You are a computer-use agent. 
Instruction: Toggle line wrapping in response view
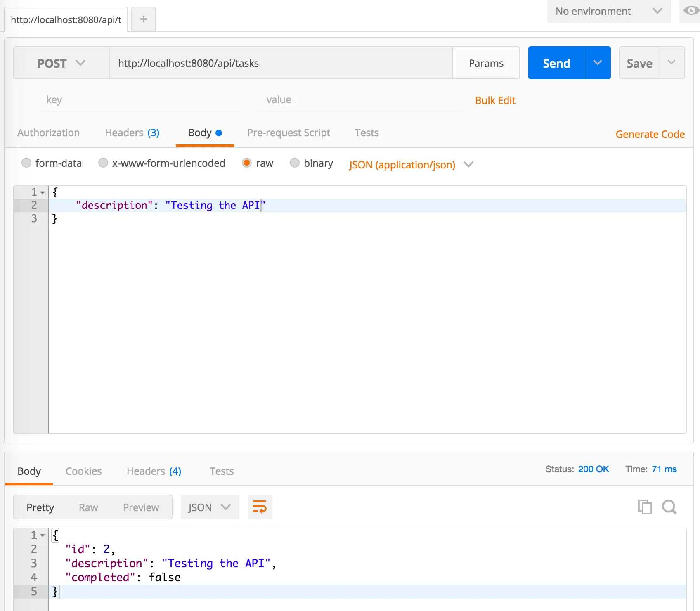coord(260,507)
